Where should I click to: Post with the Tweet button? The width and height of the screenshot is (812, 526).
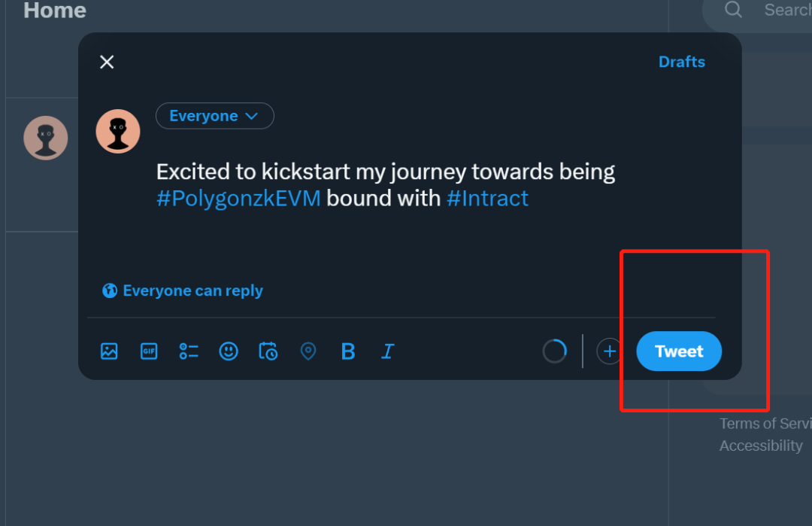[679, 351]
